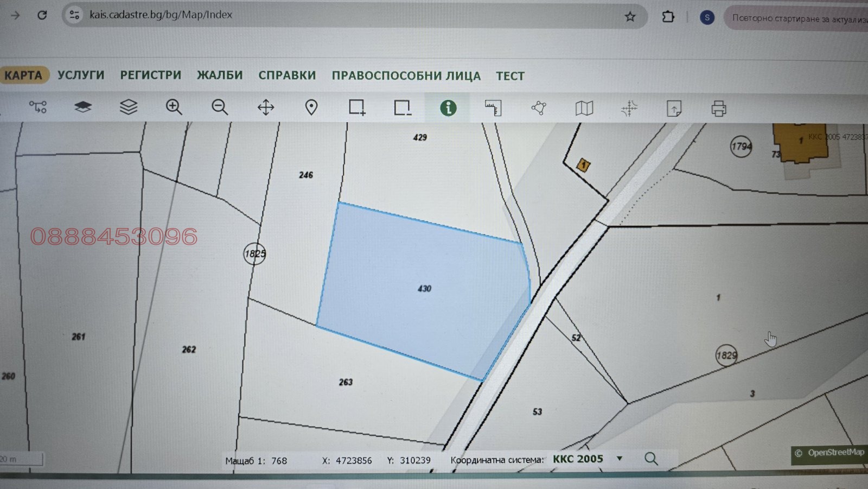Click the zoom in magnifier tool
This screenshot has width=868, height=489.
pos(174,107)
